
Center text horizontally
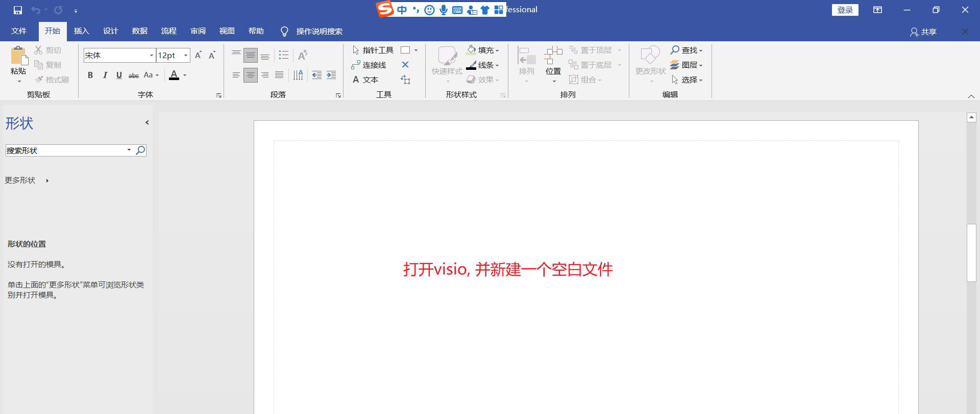coord(251,75)
